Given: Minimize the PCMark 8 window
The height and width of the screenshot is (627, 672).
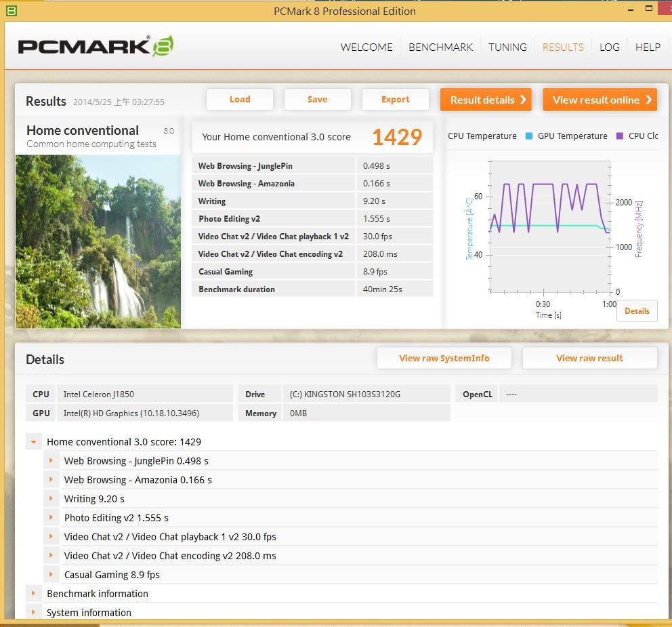Looking at the screenshot, I should [631, 9].
